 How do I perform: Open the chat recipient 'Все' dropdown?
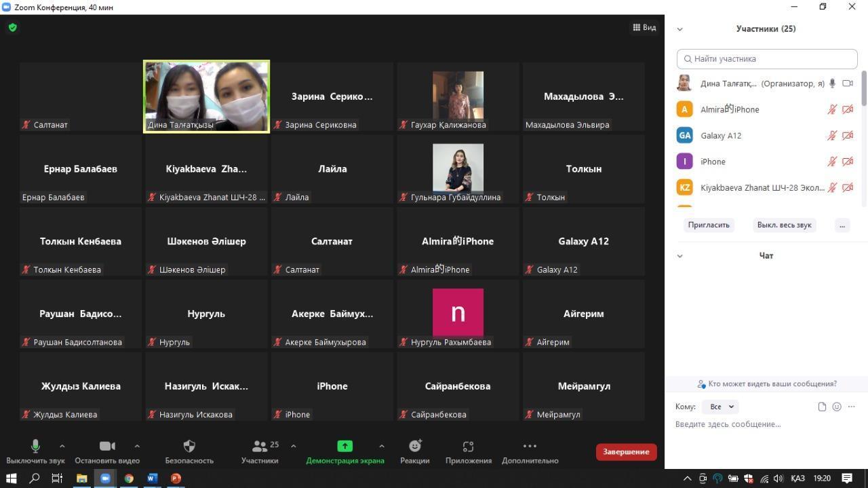pos(721,407)
